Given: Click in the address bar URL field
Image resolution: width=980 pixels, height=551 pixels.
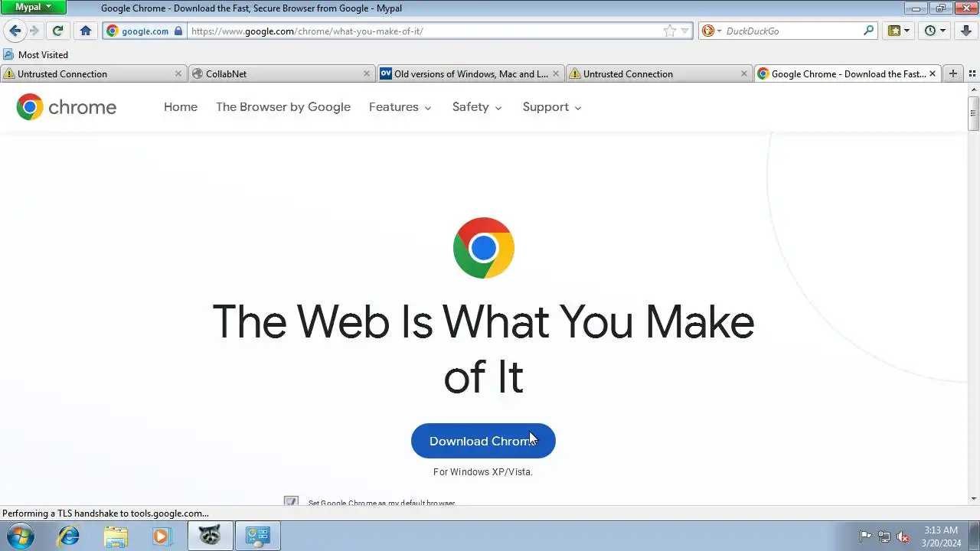Looking at the screenshot, I should coord(425,31).
